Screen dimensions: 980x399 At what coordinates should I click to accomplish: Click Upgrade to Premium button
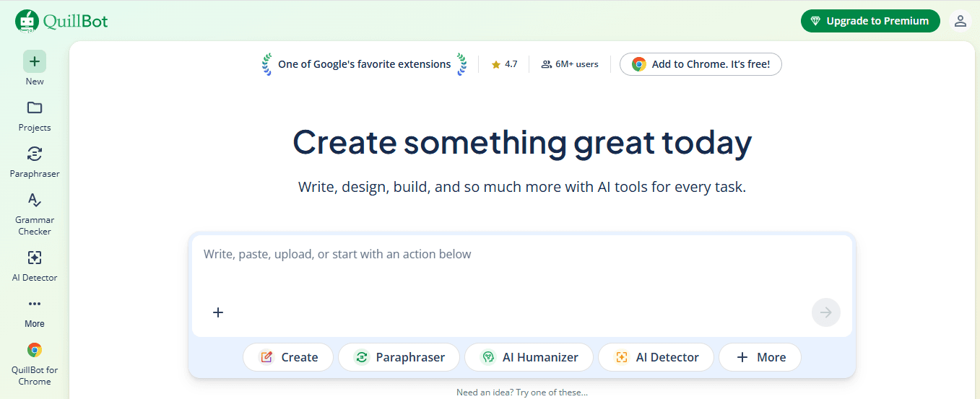tap(870, 21)
